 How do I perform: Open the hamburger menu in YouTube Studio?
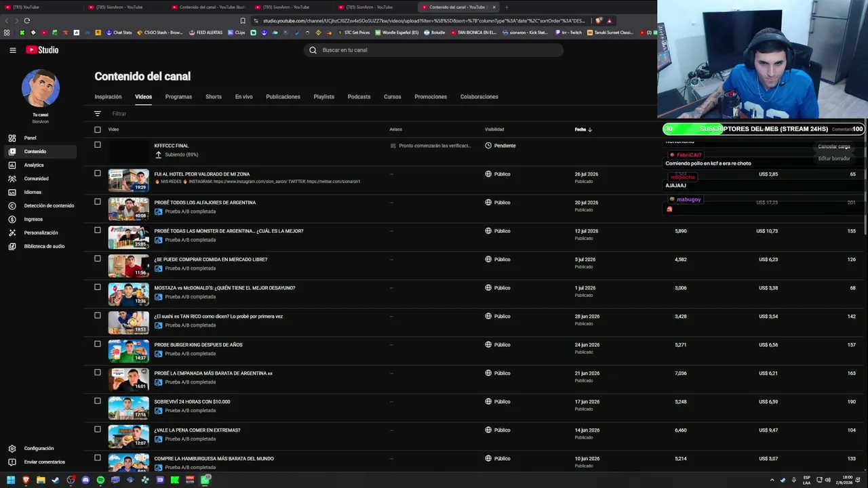click(12, 50)
